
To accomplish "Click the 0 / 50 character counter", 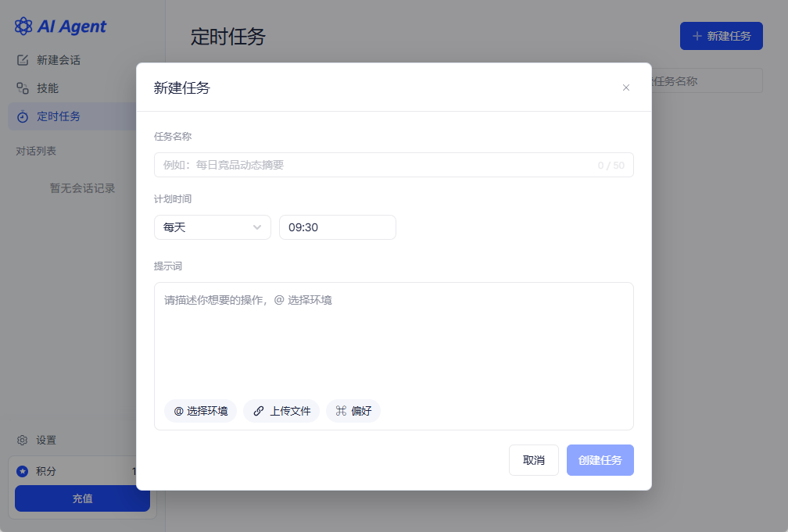I will coord(611,166).
